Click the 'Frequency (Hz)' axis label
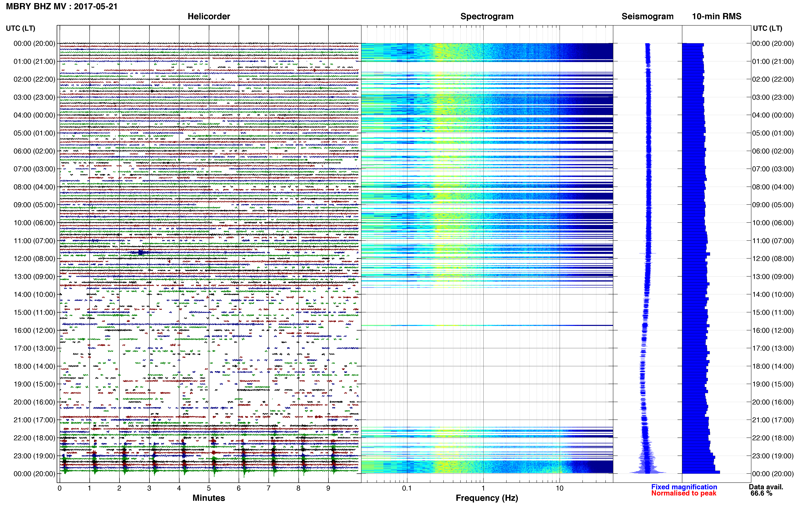 pos(487,498)
